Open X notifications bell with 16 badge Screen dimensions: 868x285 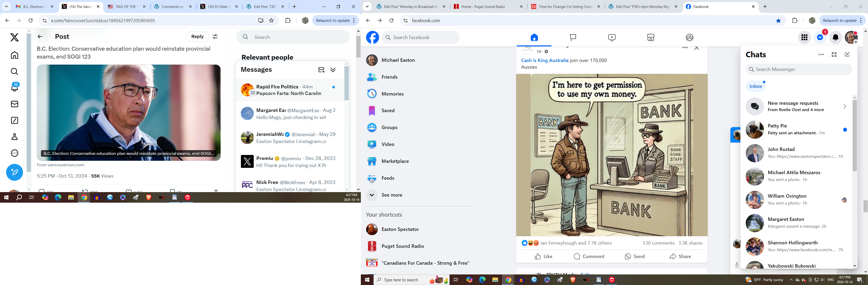tap(15, 88)
